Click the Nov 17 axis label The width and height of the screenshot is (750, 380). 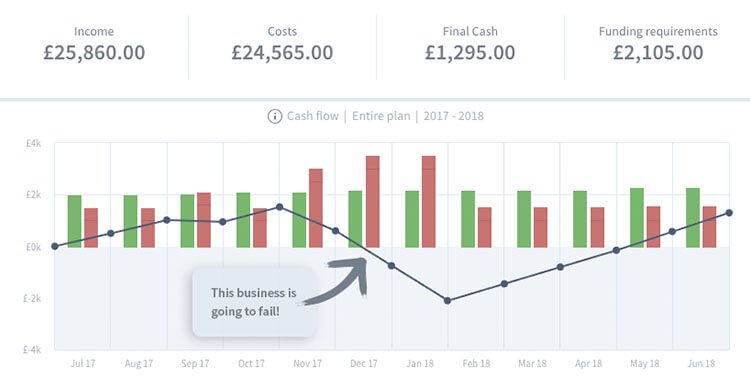click(308, 364)
